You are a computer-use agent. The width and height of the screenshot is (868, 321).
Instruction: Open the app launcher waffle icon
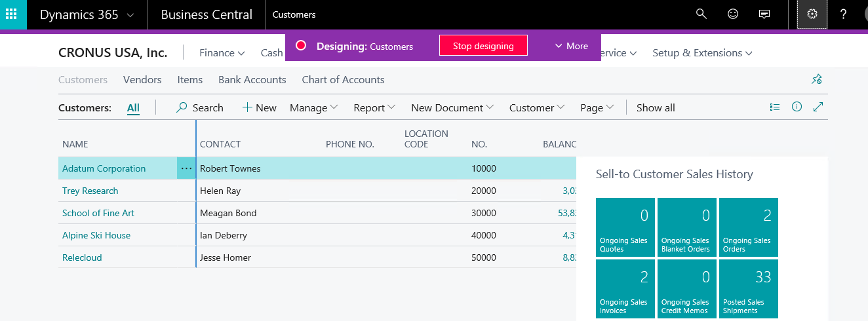[x=13, y=14]
